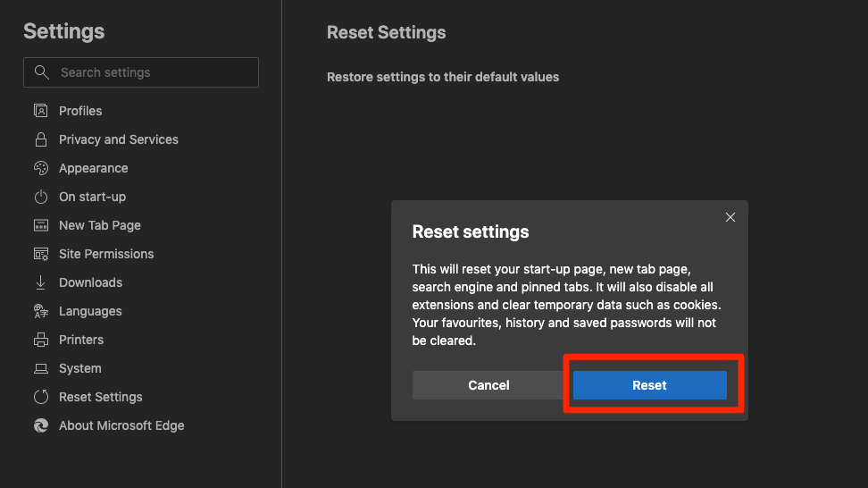The image size is (868, 488).
Task: Click the Languages icon
Action: tap(40, 311)
